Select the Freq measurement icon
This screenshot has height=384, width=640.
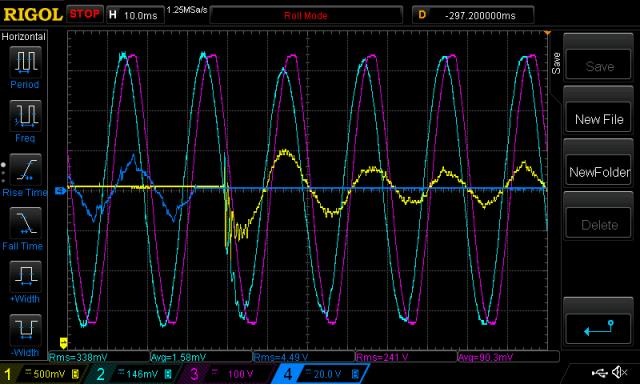click(x=25, y=116)
